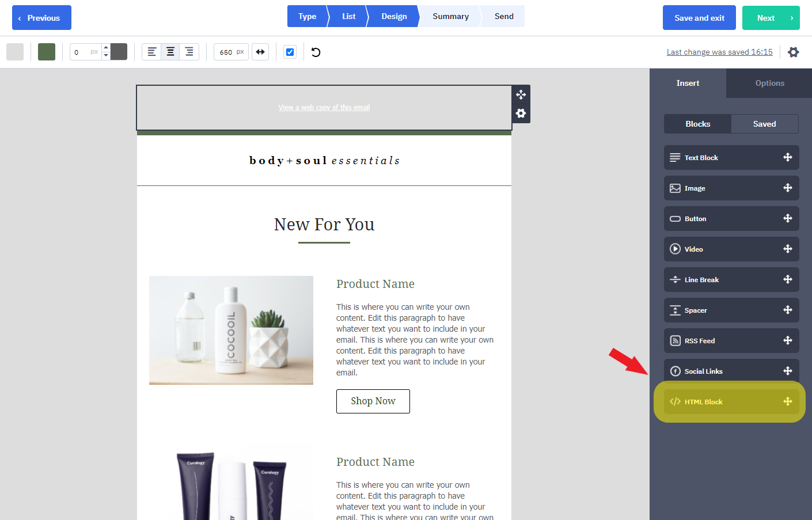
Task: Set email alignment to right
Action: pyautogui.click(x=189, y=52)
